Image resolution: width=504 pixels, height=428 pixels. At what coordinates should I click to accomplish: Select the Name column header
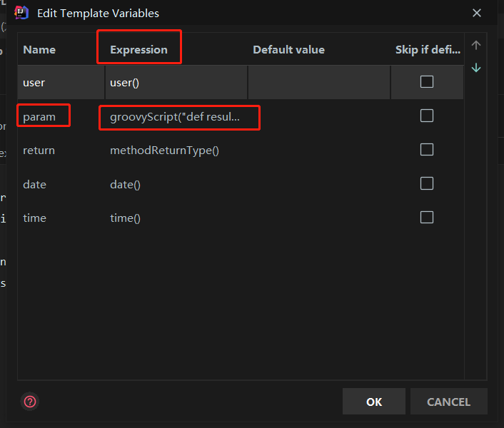tap(39, 50)
